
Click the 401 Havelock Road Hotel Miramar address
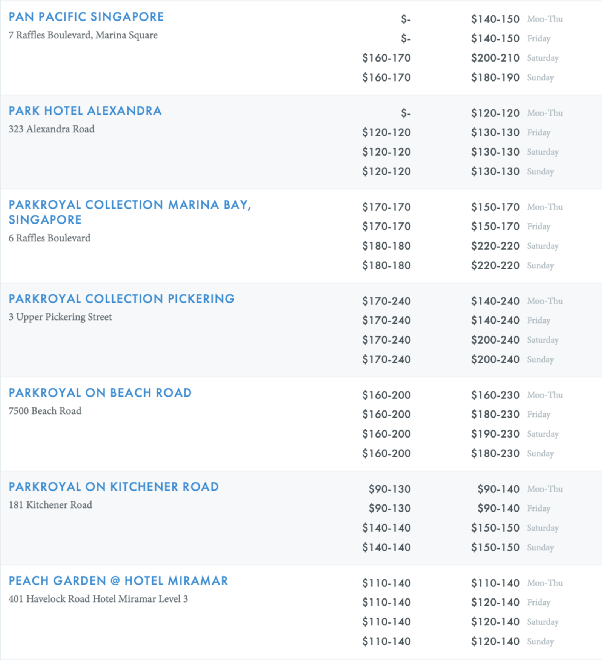pos(98,599)
